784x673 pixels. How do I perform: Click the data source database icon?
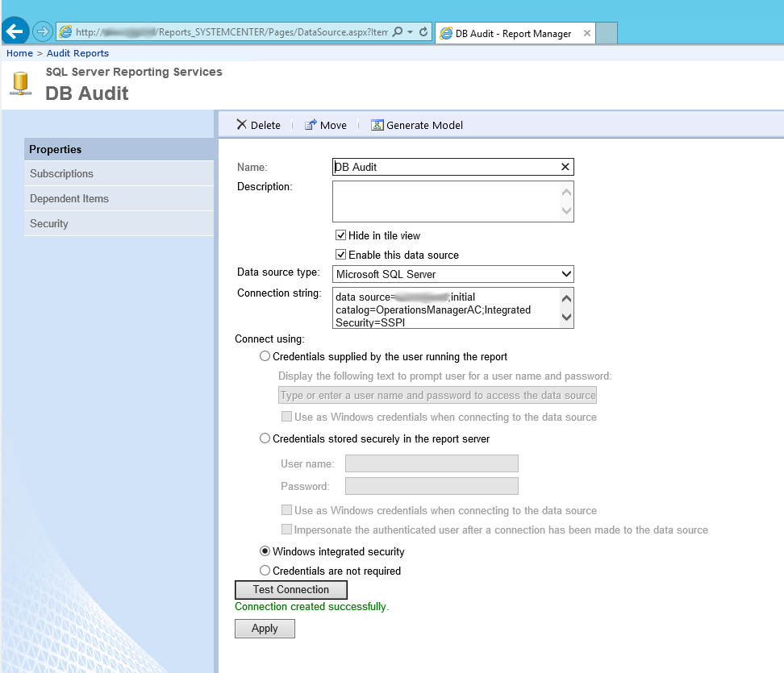pos(20,84)
